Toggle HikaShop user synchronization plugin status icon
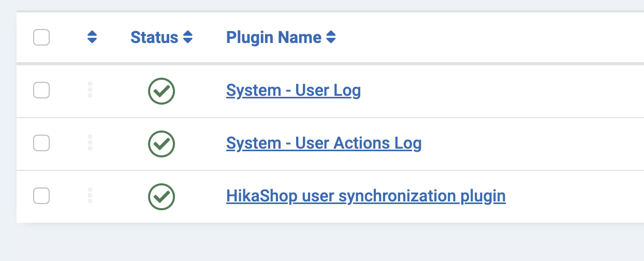The image size is (644, 261). coord(162,196)
